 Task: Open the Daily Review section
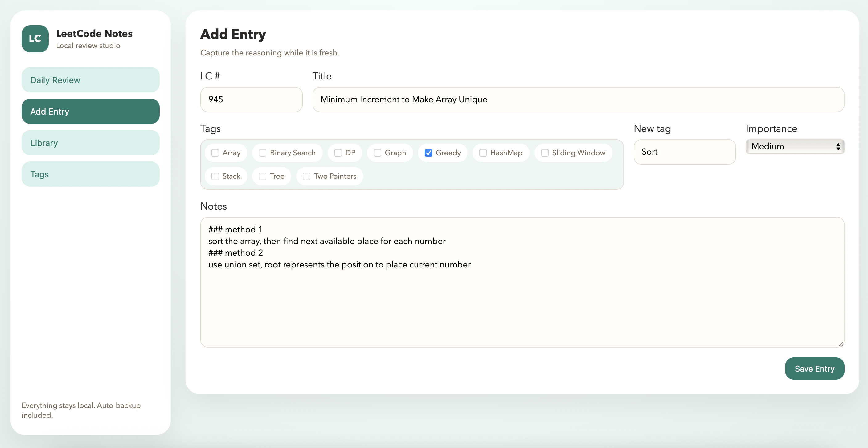[x=90, y=80]
